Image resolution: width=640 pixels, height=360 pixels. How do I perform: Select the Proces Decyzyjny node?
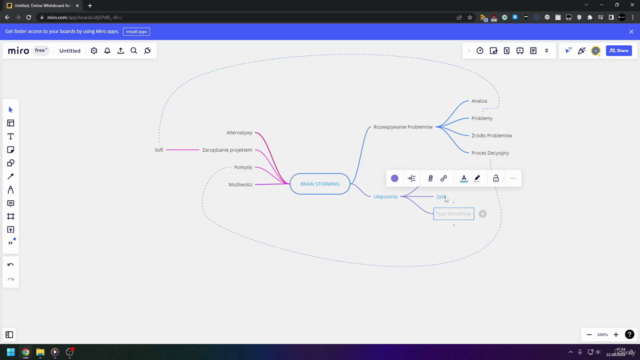[x=490, y=153]
